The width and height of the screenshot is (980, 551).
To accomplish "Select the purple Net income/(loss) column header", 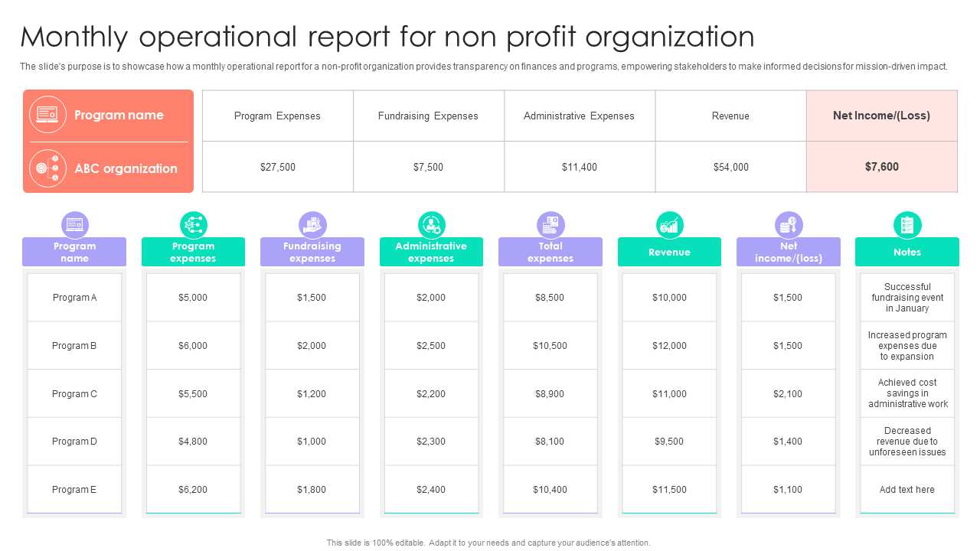I will pos(789,252).
